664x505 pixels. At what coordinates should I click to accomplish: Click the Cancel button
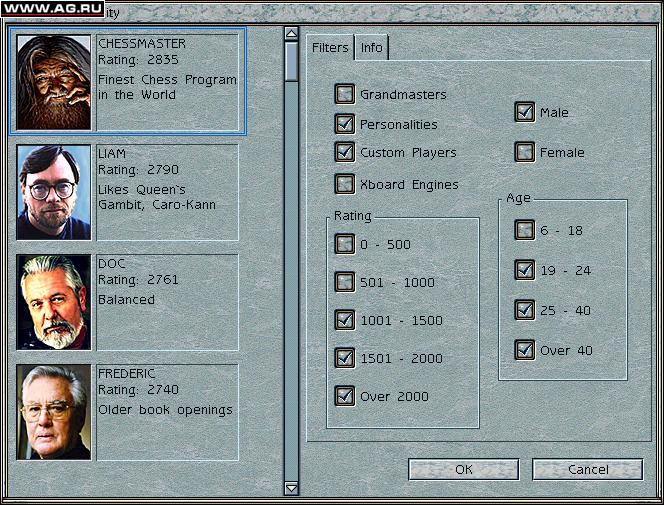(x=588, y=469)
